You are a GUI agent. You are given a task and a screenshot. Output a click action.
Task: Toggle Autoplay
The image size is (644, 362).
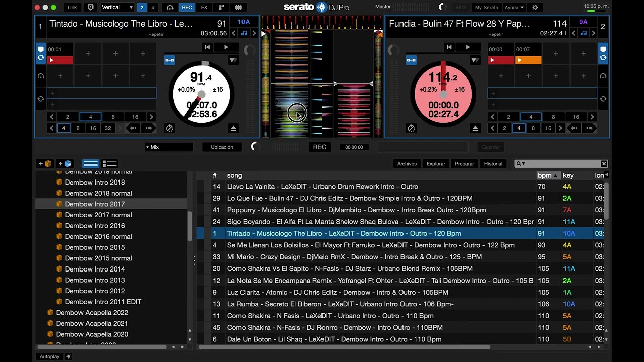point(49,356)
